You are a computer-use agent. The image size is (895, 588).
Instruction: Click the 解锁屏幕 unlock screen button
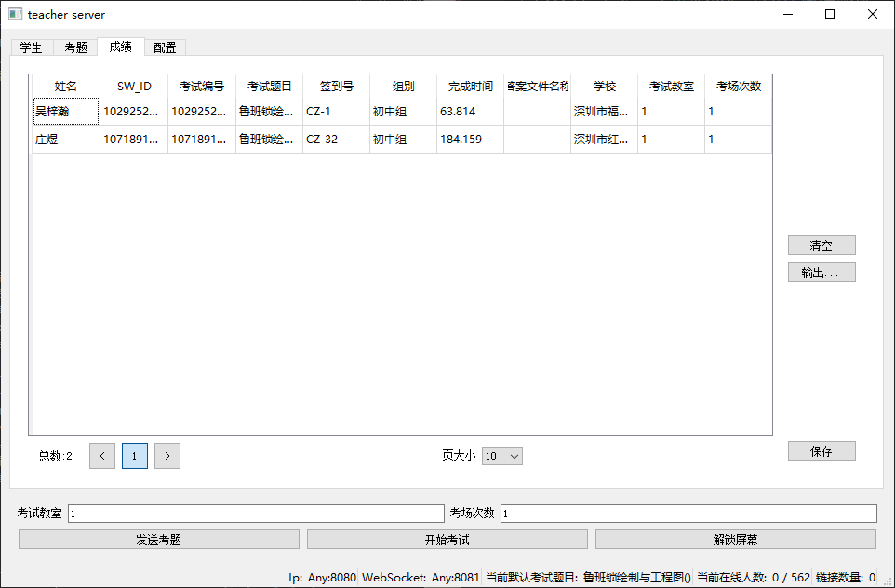[x=735, y=540]
